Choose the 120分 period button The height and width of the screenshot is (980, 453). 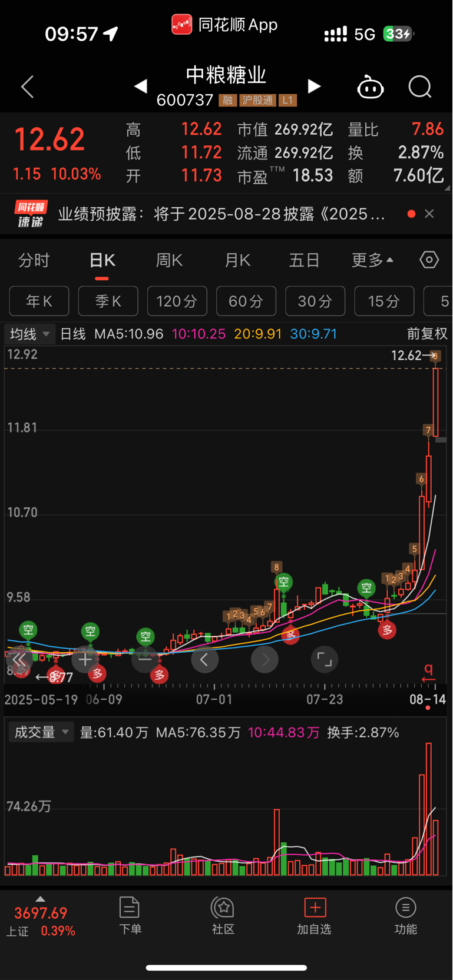pos(177,301)
